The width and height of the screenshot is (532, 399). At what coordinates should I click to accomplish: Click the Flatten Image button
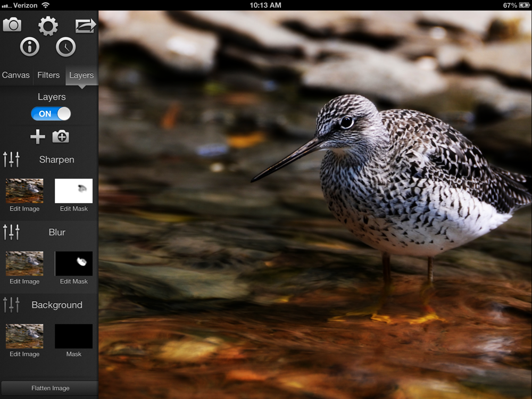(x=50, y=388)
